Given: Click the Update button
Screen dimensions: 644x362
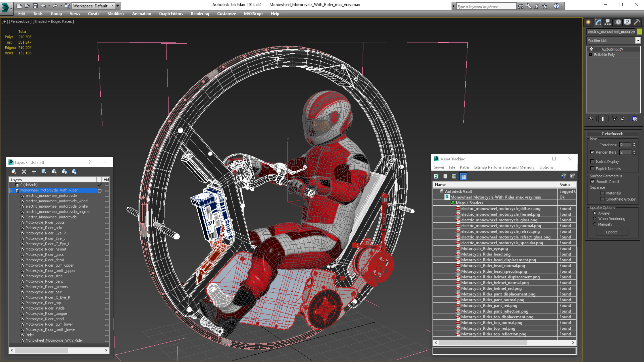Looking at the screenshot, I should point(612,232).
